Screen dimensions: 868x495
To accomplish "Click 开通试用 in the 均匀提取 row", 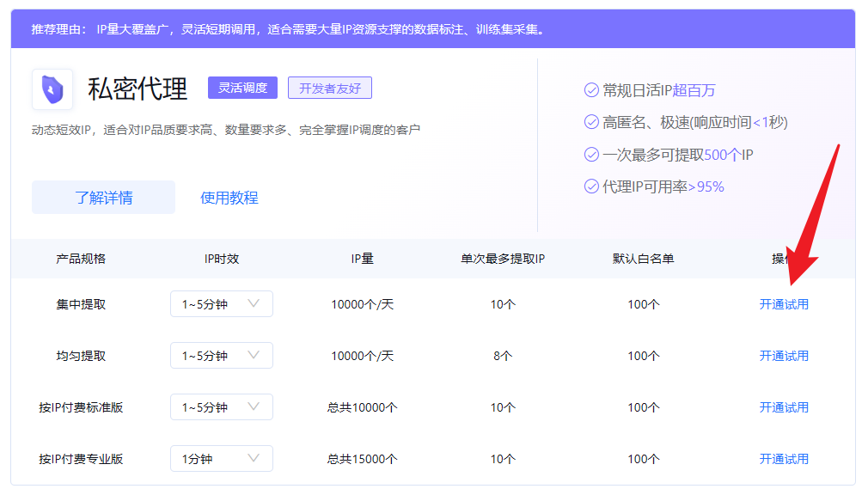I will [785, 355].
